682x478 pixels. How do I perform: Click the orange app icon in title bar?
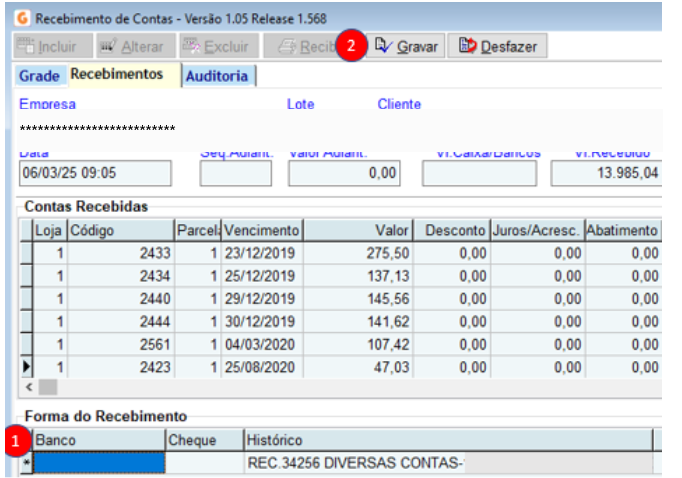click(22, 18)
